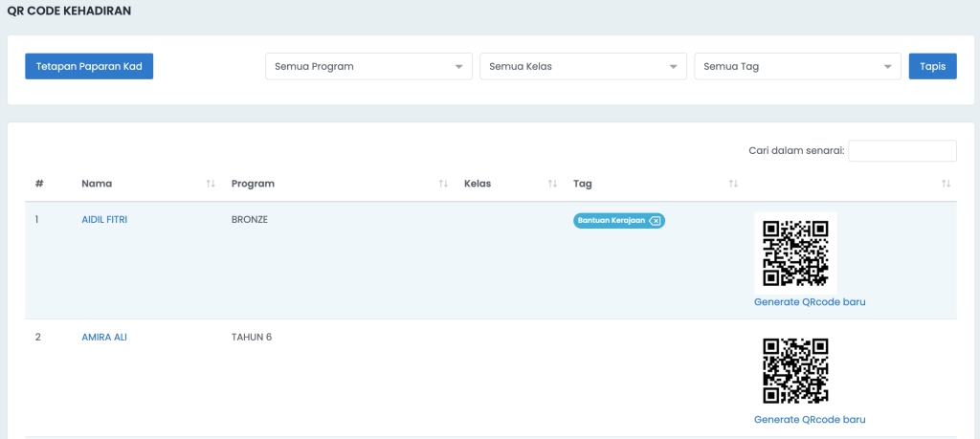Sort by Tag column arrows icon
Viewport: 980px width, 439px height.
pyautogui.click(x=734, y=184)
